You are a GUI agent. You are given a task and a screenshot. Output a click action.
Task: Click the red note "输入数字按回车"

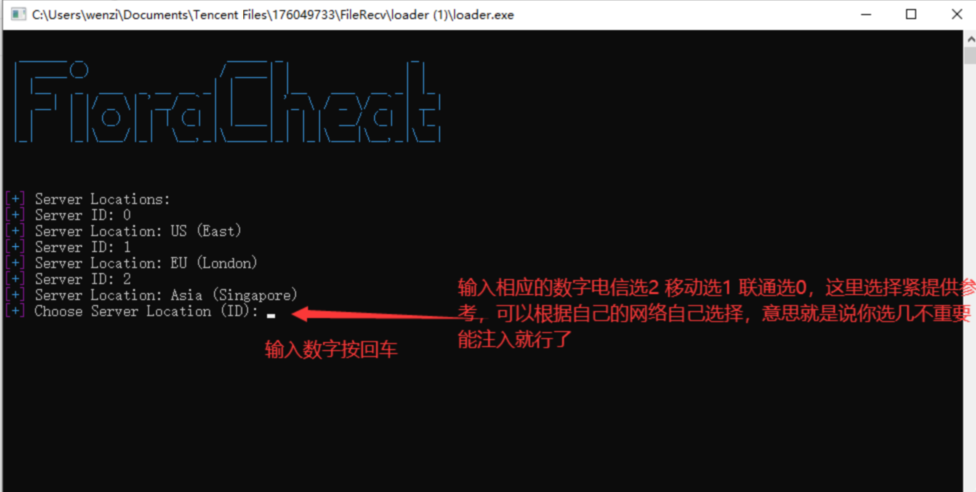(x=331, y=350)
